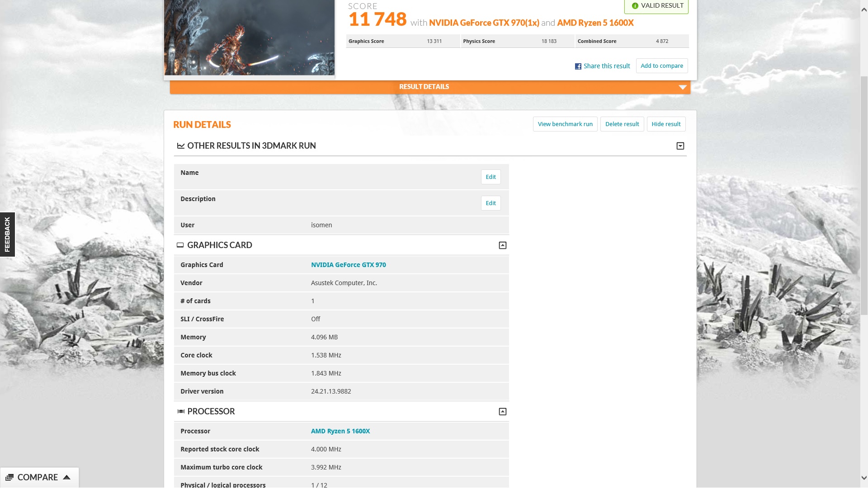Click driver version 24.21.13.9882
The image size is (868, 488).
tap(331, 391)
